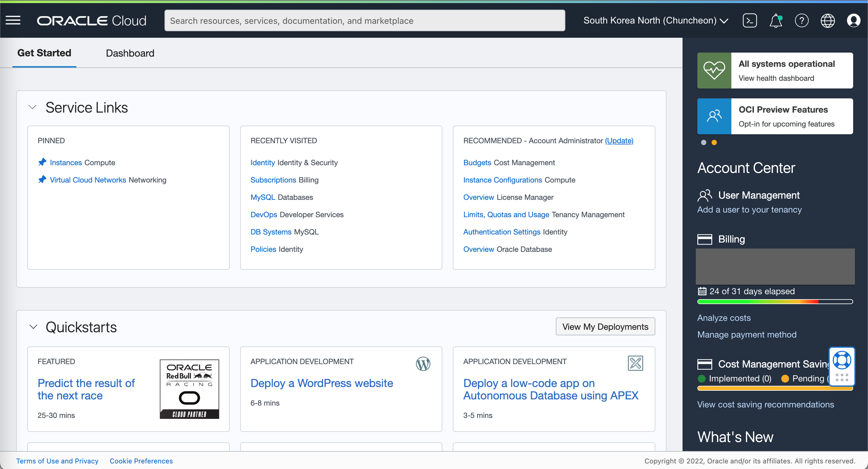868x469 pixels.
Task: Open the support lifebuoy floating icon
Action: (x=842, y=360)
